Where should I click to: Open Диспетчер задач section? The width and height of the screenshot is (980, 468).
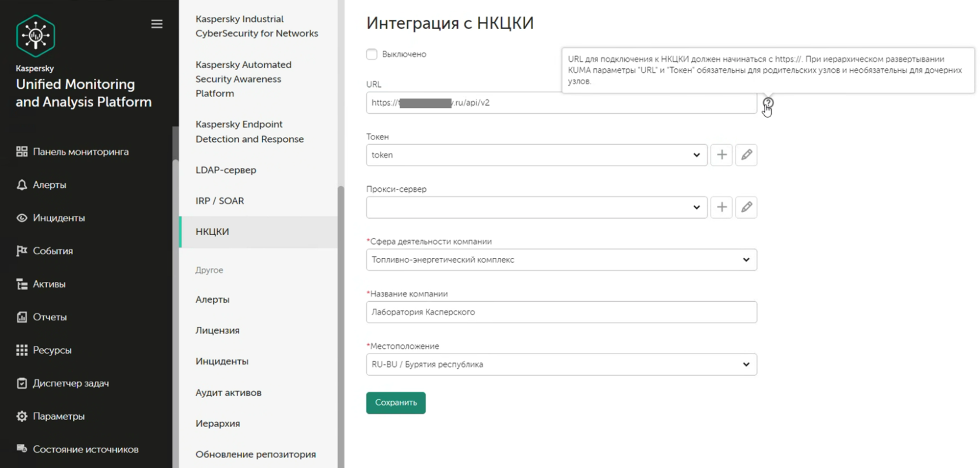coord(71,383)
